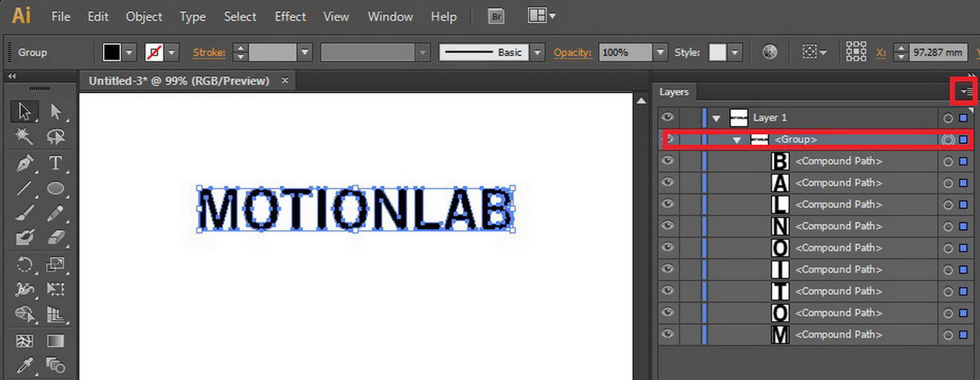
Task: Select the Free Transform tool
Action: click(x=56, y=290)
